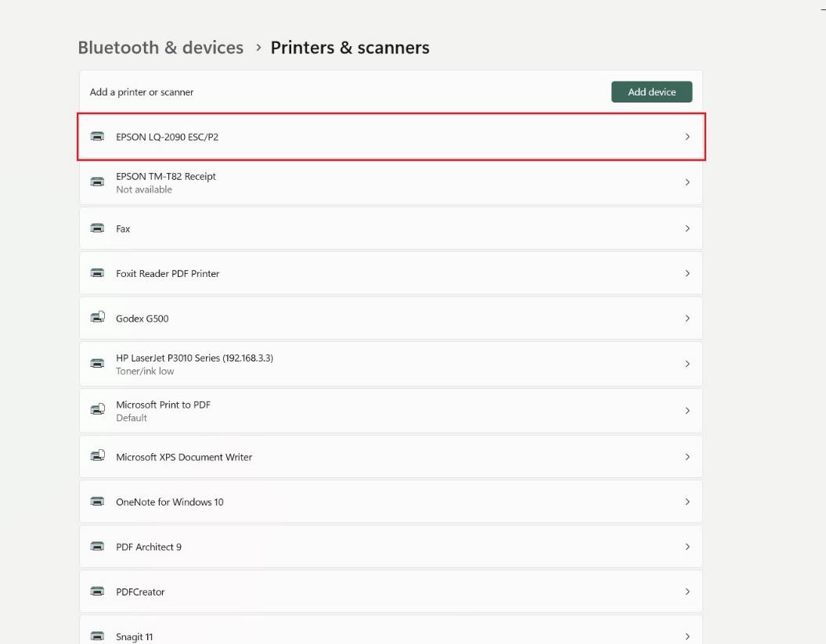This screenshot has width=826, height=644.
Task: Click the HP LaserJet P3010 printer icon
Action: (97, 364)
